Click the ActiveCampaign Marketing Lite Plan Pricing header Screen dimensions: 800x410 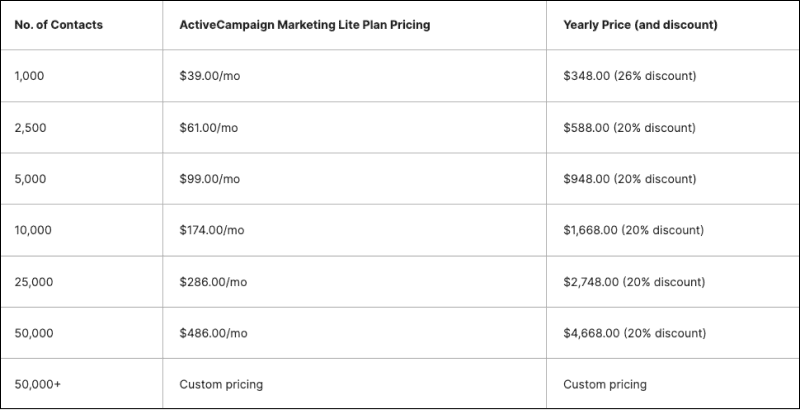304,25
